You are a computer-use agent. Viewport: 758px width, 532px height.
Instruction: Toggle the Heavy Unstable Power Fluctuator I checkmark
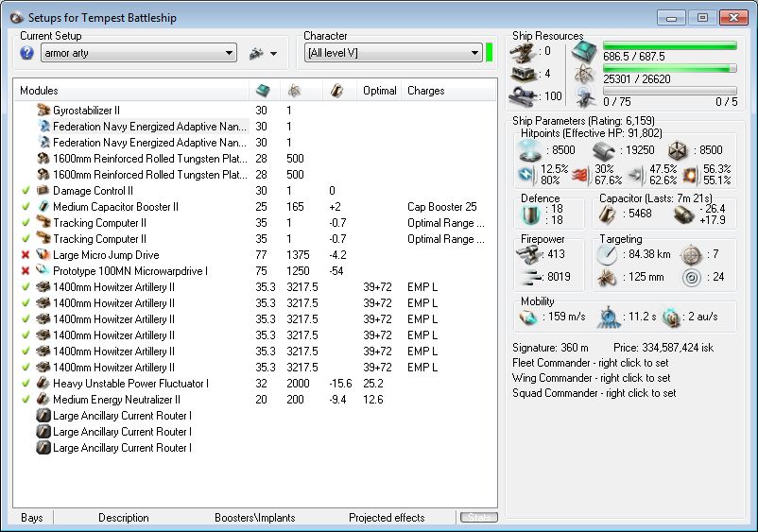pyautogui.click(x=26, y=384)
